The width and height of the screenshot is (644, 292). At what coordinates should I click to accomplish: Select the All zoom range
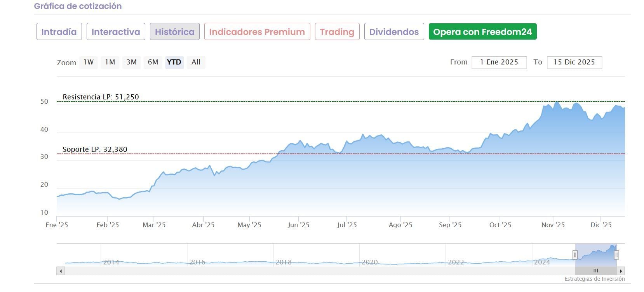[x=196, y=62]
